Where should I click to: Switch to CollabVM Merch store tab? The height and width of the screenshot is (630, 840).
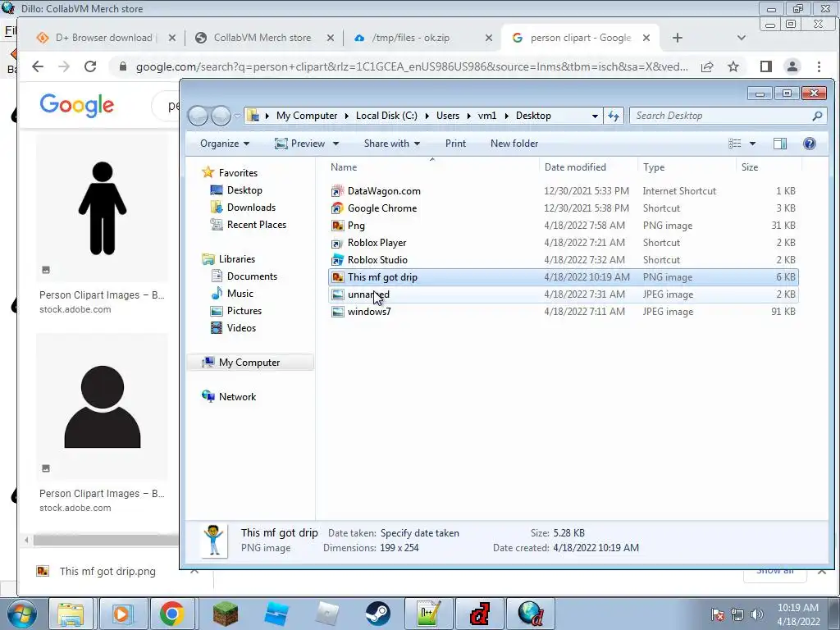[x=262, y=38]
